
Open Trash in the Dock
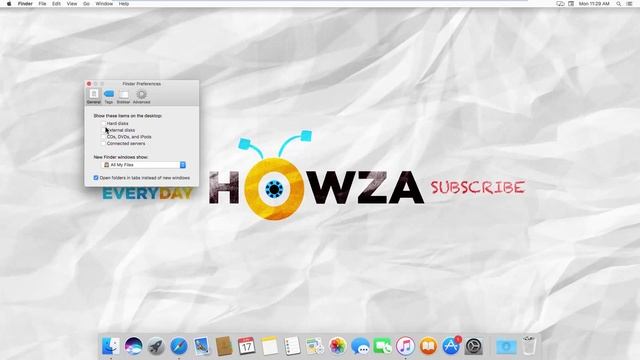(529, 346)
